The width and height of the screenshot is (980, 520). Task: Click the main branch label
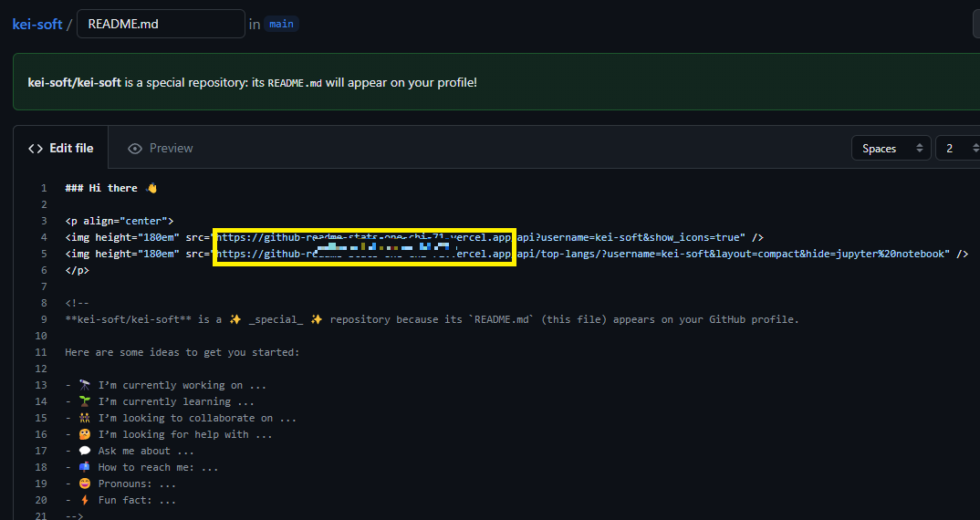[x=281, y=24]
